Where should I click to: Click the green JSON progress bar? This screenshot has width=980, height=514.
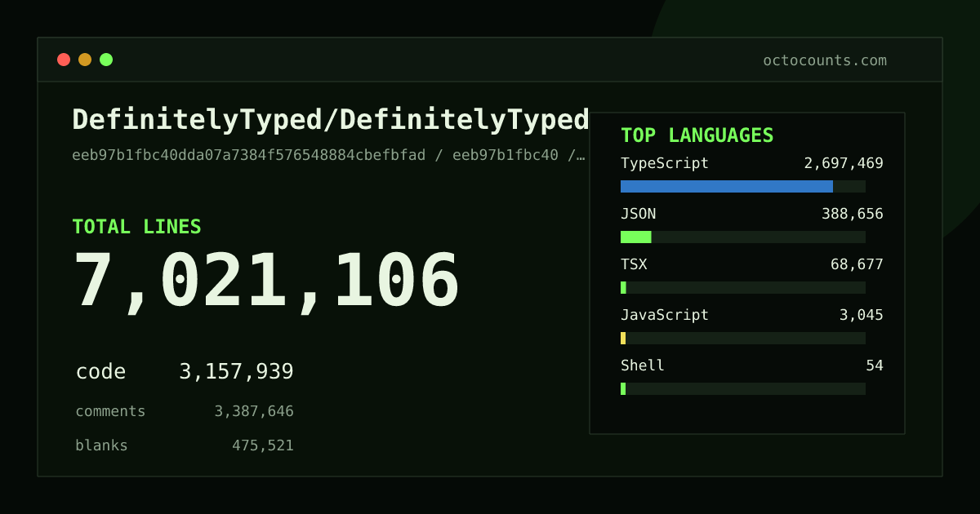[x=636, y=237]
